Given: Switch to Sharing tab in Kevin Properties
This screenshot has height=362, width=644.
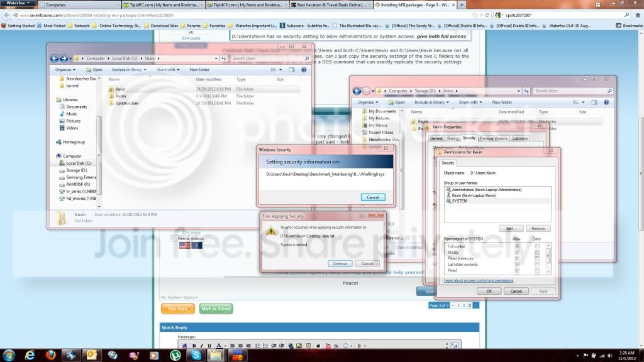Looking at the screenshot, I should click(452, 138).
